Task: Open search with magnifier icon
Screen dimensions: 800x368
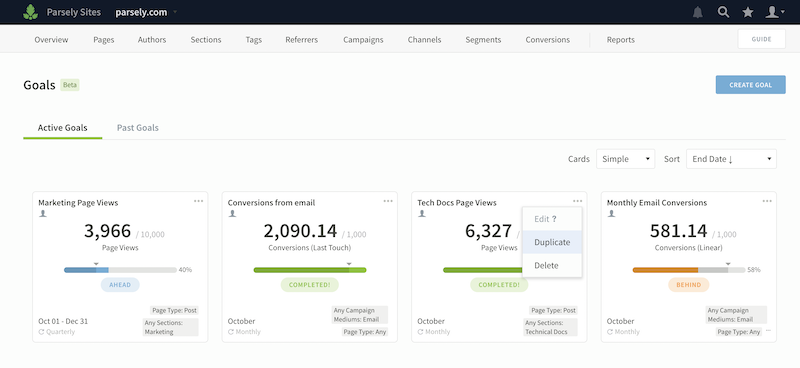Action: click(x=723, y=12)
